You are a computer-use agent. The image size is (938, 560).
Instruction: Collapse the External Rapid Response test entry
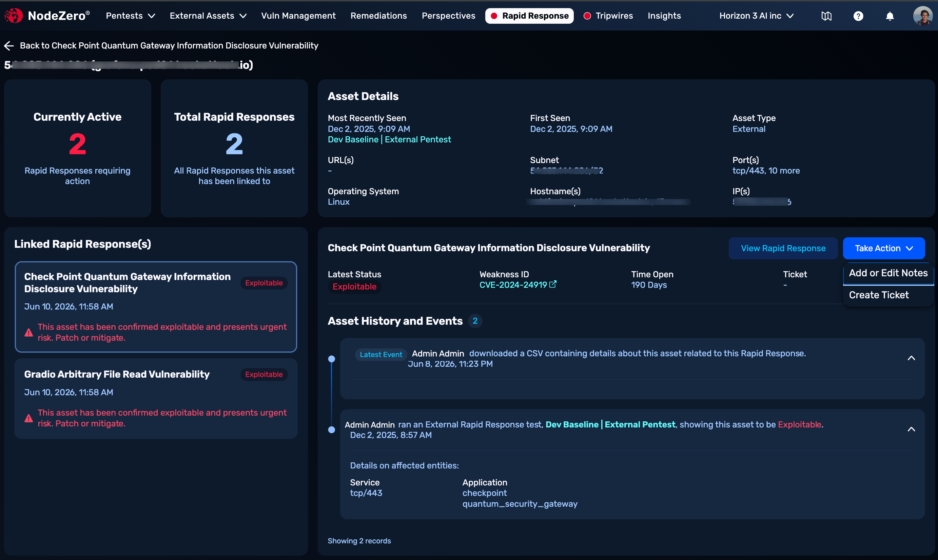pos(911,429)
